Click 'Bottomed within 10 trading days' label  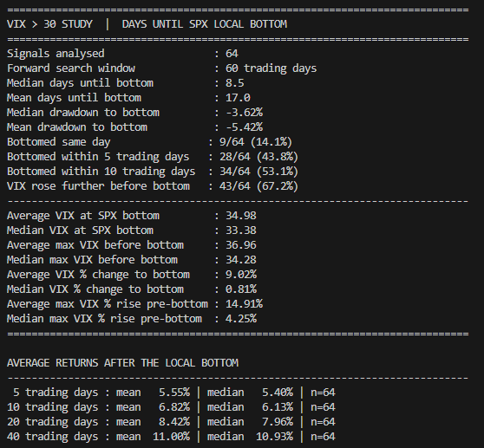101,172
